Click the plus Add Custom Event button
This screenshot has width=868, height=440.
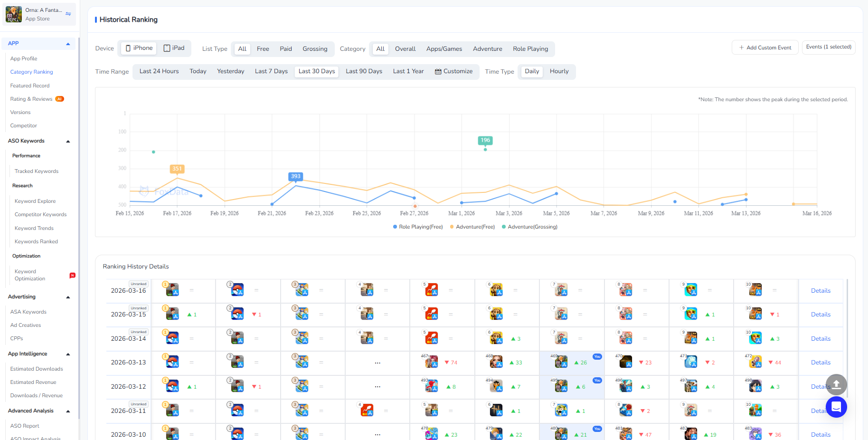click(x=765, y=48)
